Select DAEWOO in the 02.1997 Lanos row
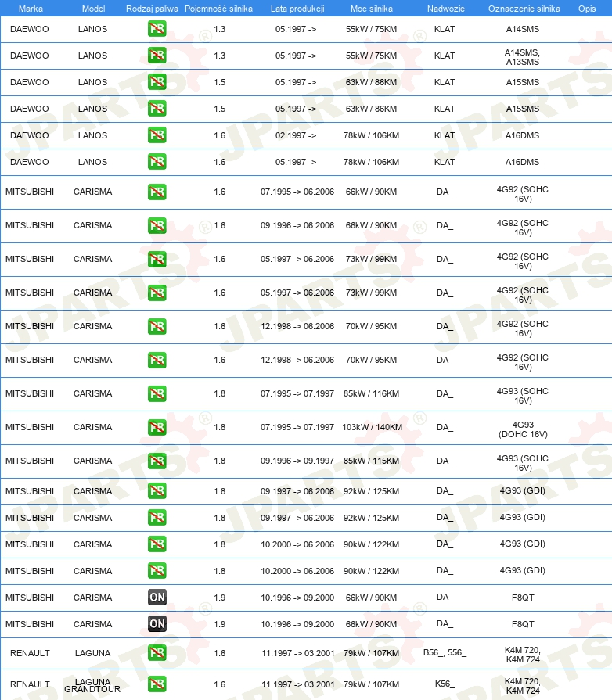612x700 pixels. coord(30,135)
